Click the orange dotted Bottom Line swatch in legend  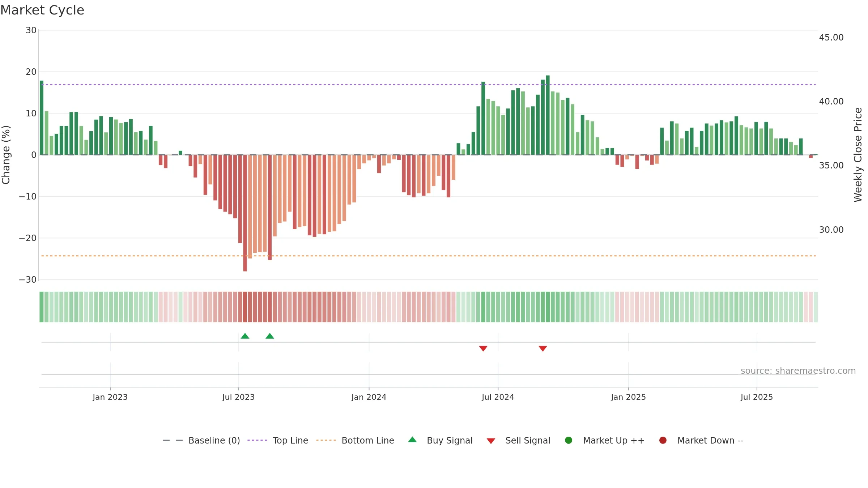tap(326, 440)
